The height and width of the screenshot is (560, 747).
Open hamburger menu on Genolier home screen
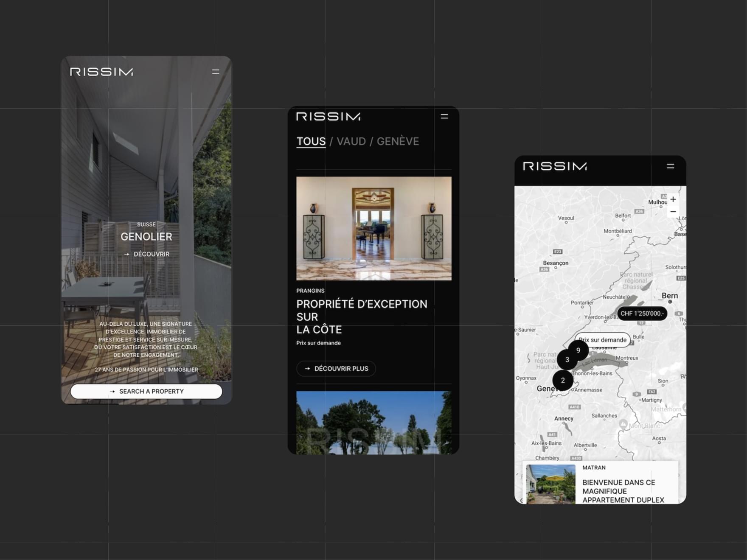pyautogui.click(x=216, y=72)
